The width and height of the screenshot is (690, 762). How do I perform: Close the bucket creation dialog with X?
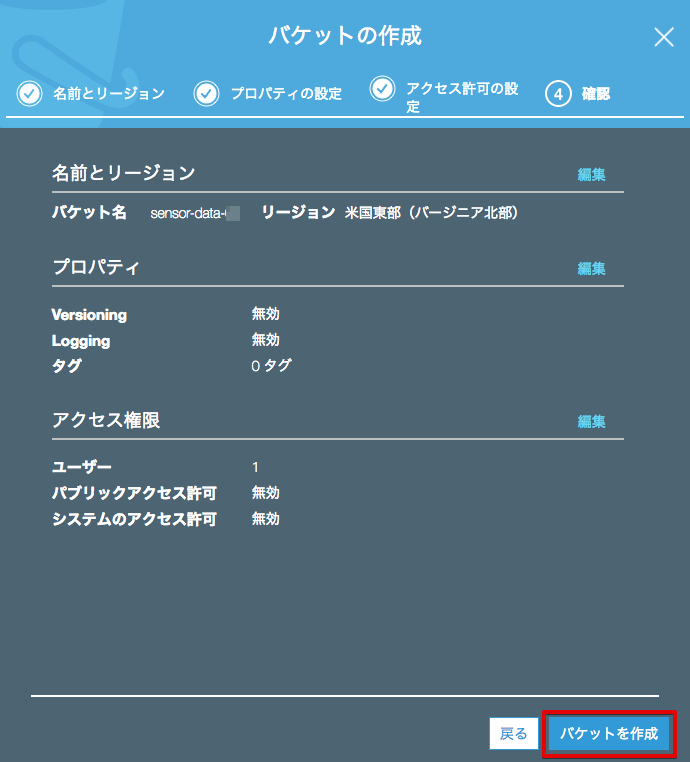(x=664, y=37)
